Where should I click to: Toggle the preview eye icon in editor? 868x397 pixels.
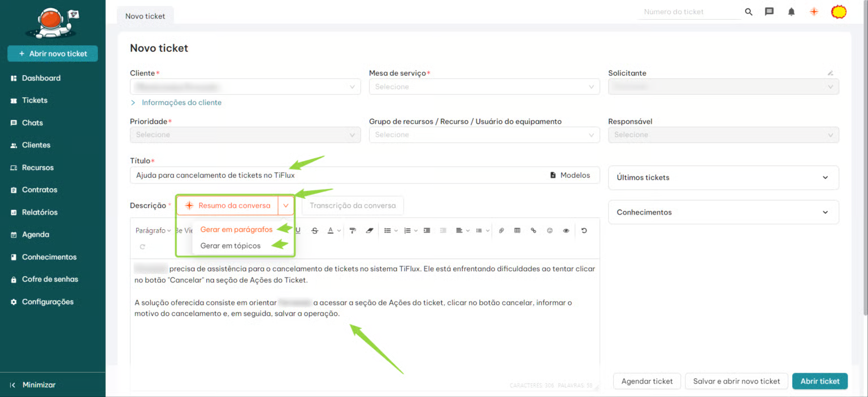566,230
